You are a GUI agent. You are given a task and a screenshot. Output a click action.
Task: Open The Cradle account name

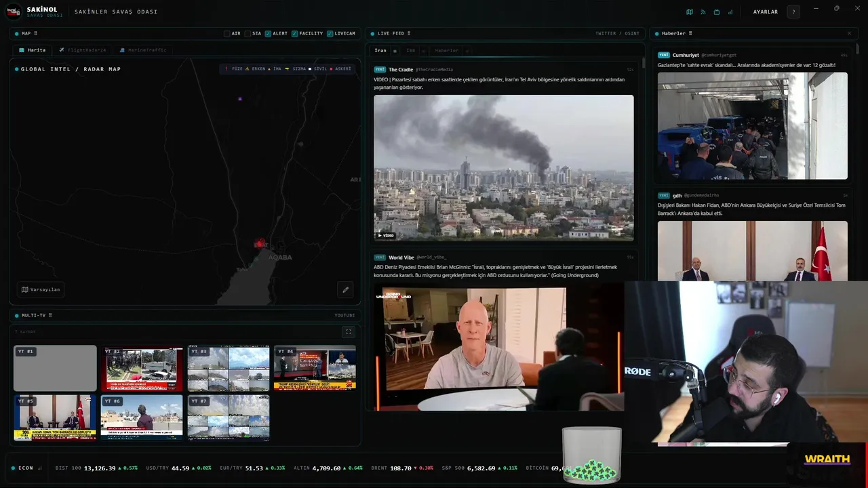(401, 69)
